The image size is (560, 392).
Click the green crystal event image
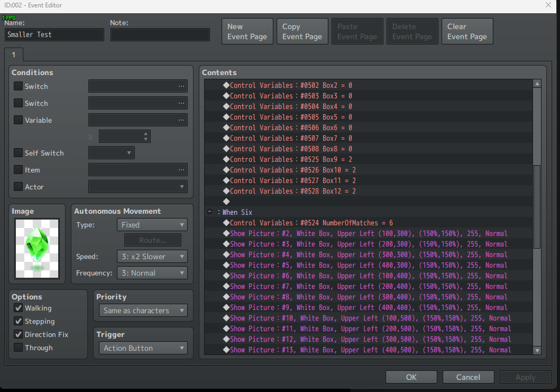(37, 248)
